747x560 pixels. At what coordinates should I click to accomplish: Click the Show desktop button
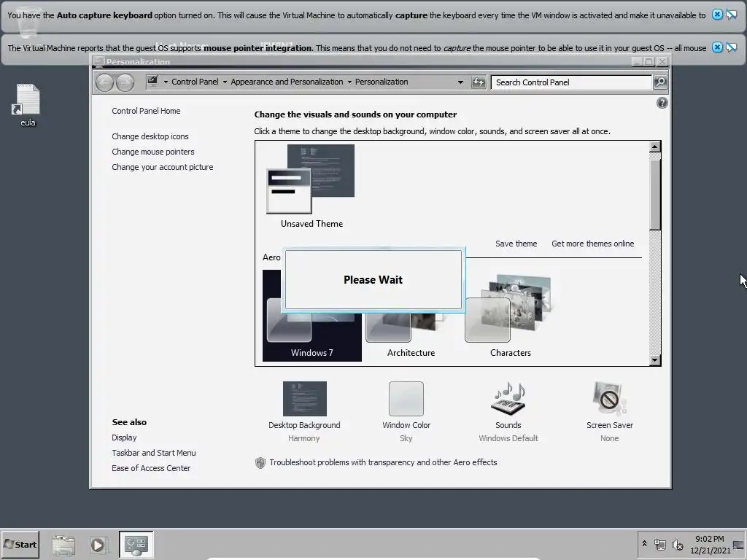[x=739, y=545]
